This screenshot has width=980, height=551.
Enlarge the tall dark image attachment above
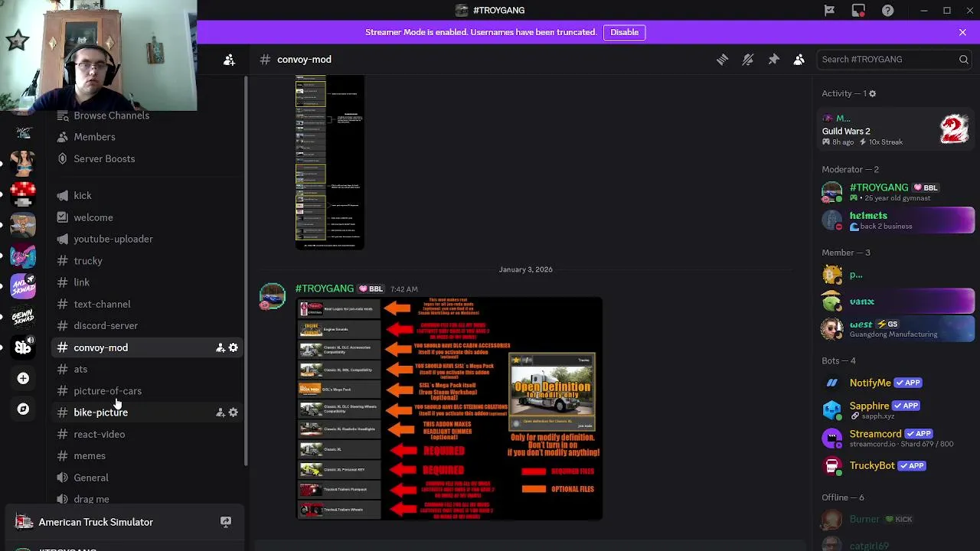pos(330,162)
